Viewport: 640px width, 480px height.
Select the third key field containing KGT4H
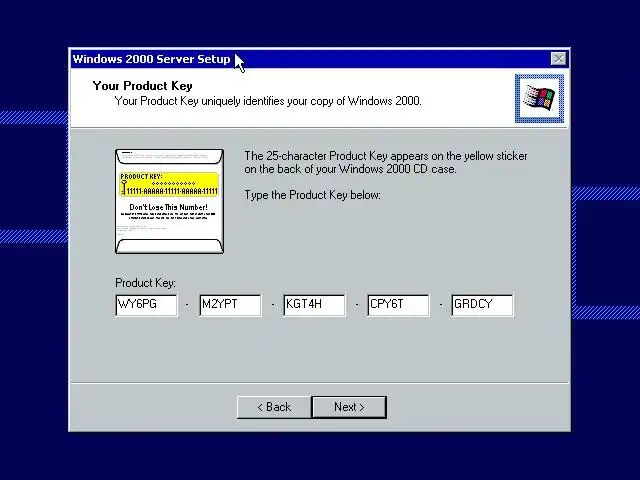[314, 305]
